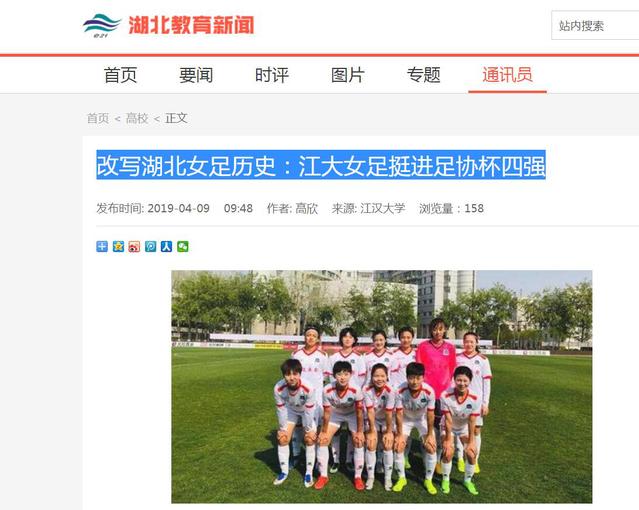639x510 pixels.
Task: Click the source 江汉大学 text
Action: click(383, 208)
